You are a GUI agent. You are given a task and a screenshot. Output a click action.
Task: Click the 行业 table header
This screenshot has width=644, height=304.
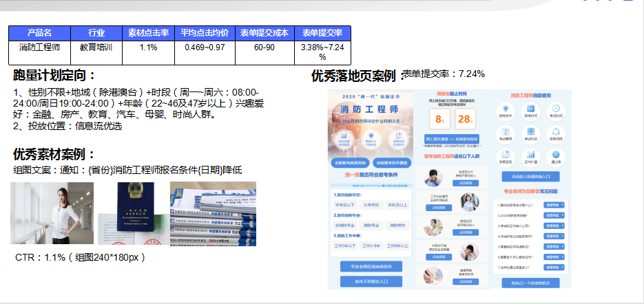[x=96, y=33]
